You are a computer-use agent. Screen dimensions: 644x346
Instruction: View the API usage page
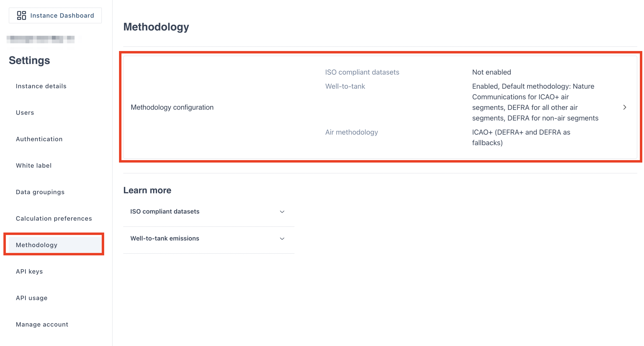point(31,298)
